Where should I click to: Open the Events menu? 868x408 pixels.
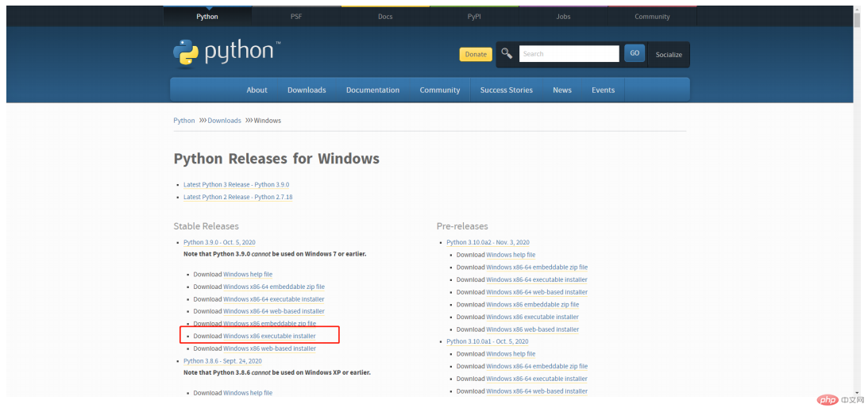(603, 90)
